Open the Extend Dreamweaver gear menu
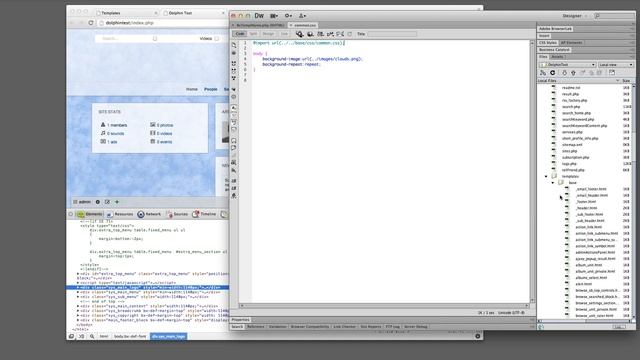Screen dimensions: 640x360 tap(288, 16)
